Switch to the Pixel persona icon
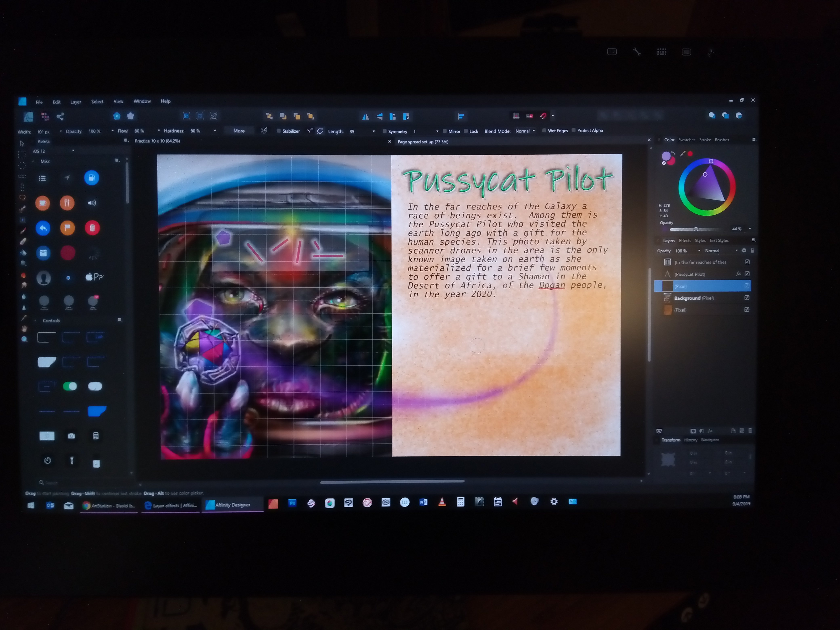Image resolution: width=840 pixels, height=630 pixels. coord(45,117)
